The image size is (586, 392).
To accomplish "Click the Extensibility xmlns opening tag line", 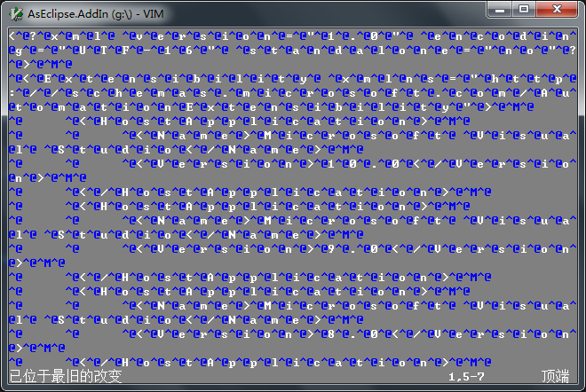I will click(293, 79).
